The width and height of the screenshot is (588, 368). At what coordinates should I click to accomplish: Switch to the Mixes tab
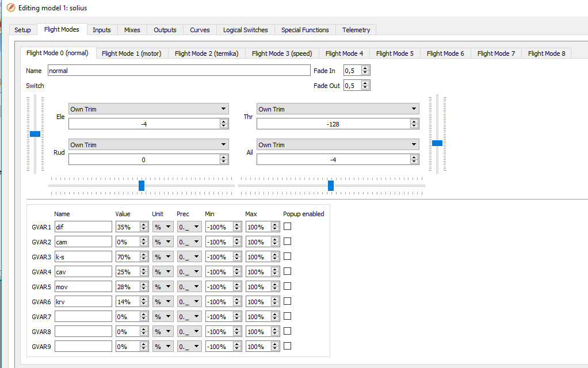click(x=132, y=30)
